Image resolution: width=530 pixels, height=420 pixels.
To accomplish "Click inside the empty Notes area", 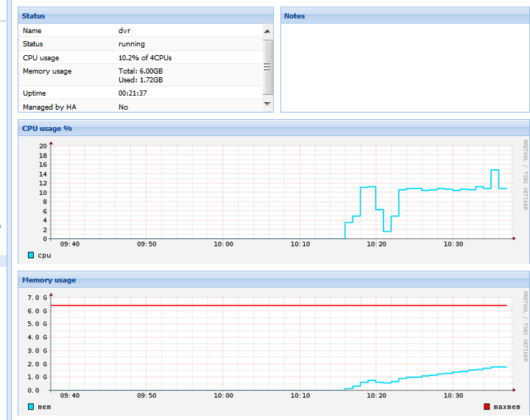I will click(x=405, y=68).
